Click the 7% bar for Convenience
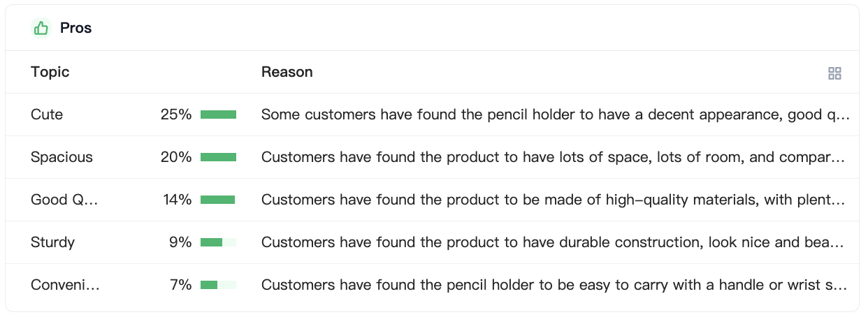This screenshot has height=317, width=868. click(x=218, y=285)
